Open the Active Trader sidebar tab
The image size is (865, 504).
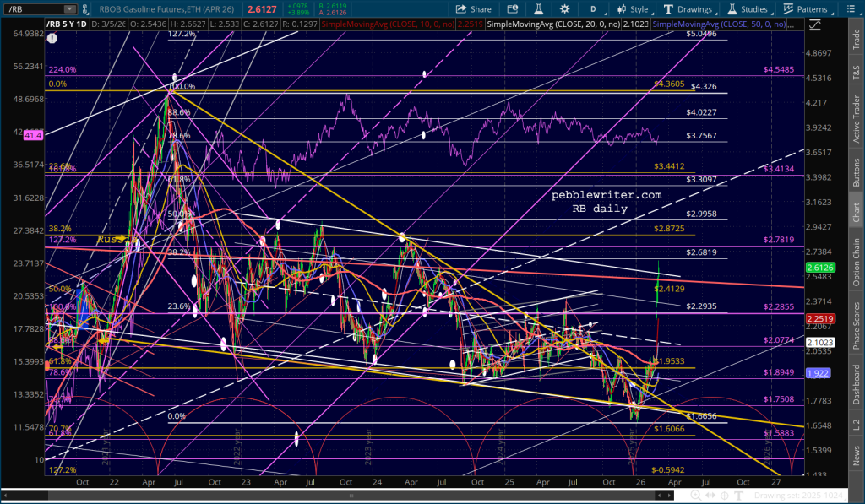click(857, 119)
